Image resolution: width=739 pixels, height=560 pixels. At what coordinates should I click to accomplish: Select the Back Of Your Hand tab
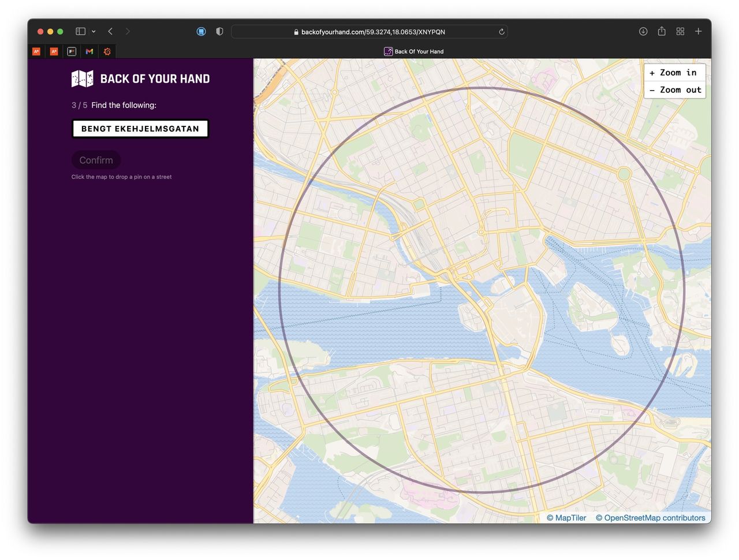[414, 51]
